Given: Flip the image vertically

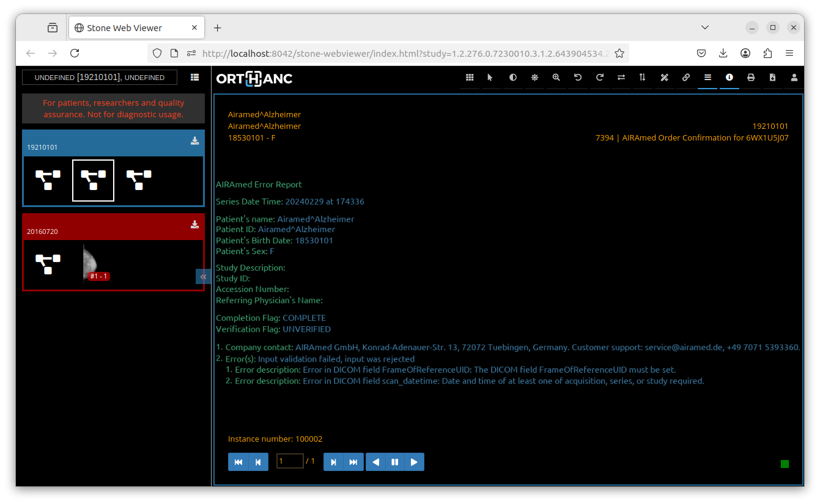Looking at the screenshot, I should (642, 78).
